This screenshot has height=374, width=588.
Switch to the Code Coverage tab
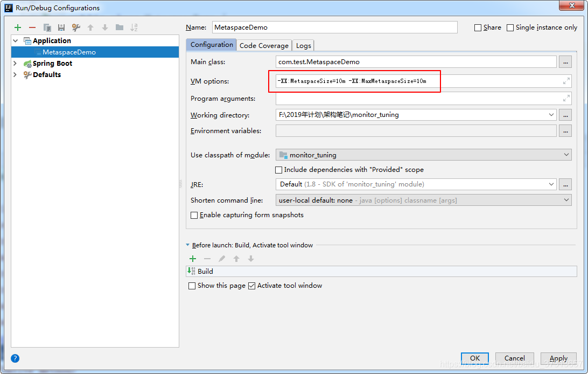tap(264, 46)
